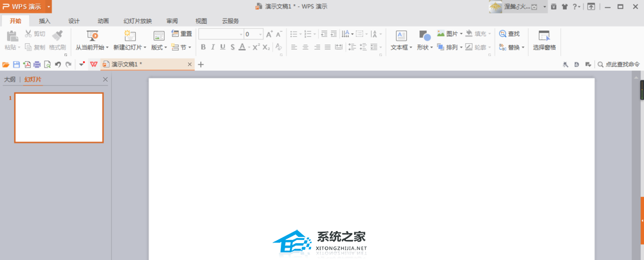
Task: Click the decrease indent icon
Action: [324, 34]
